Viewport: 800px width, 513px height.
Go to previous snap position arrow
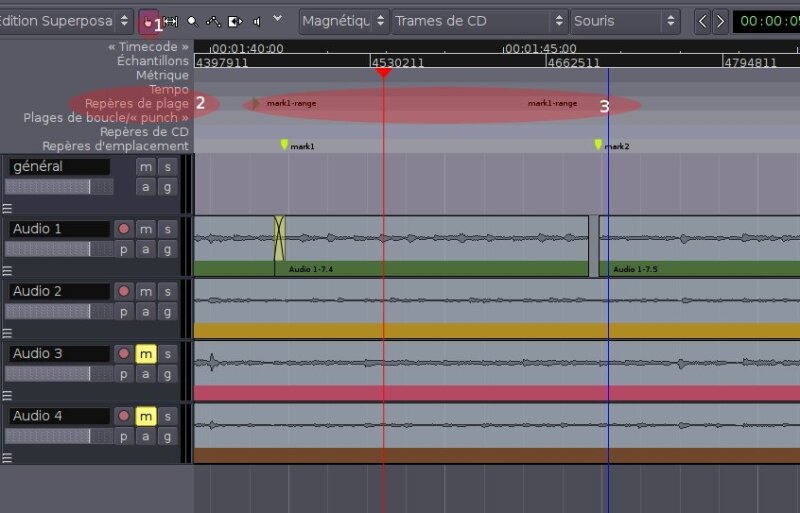(x=703, y=20)
